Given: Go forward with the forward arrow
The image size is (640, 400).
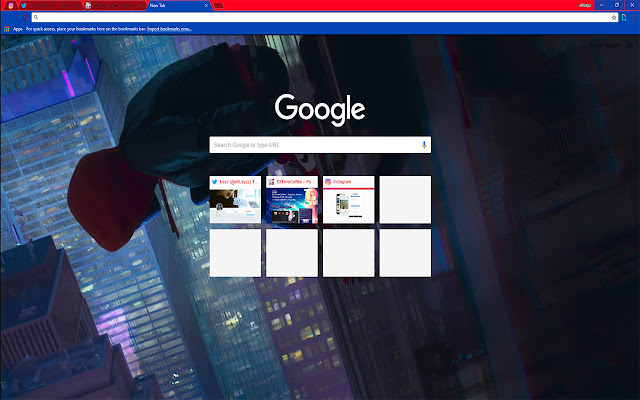Looking at the screenshot, I should coord(16,18).
